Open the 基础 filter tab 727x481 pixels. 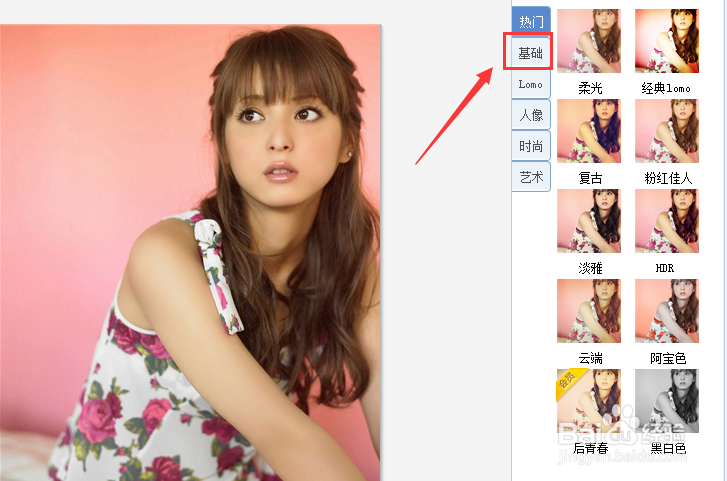click(530, 53)
